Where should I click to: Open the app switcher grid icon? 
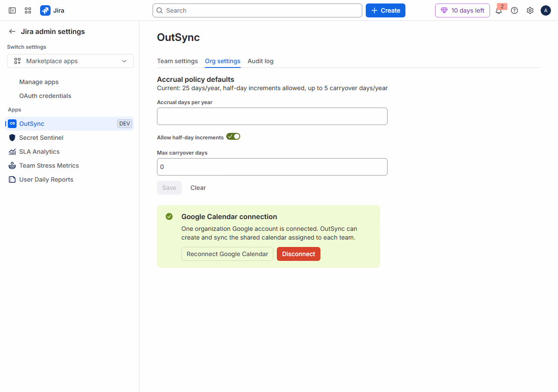28,10
